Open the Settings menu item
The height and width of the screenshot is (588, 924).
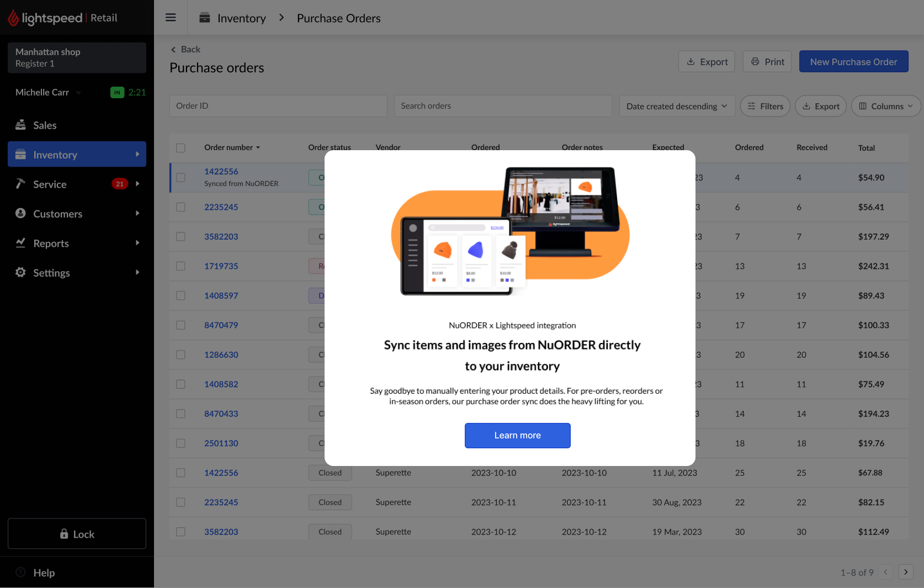77,272
